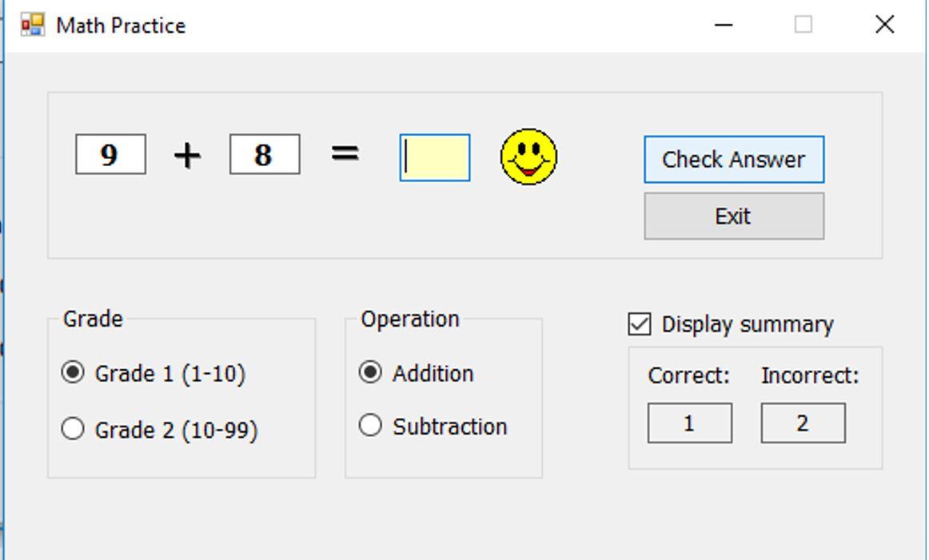Click the Operation group label

[x=410, y=317]
